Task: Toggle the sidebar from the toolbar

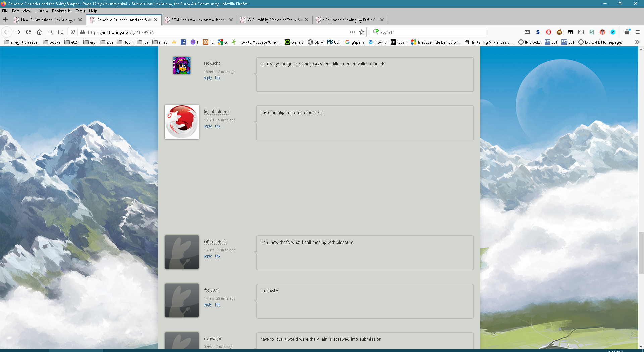Action: pyautogui.click(x=581, y=32)
